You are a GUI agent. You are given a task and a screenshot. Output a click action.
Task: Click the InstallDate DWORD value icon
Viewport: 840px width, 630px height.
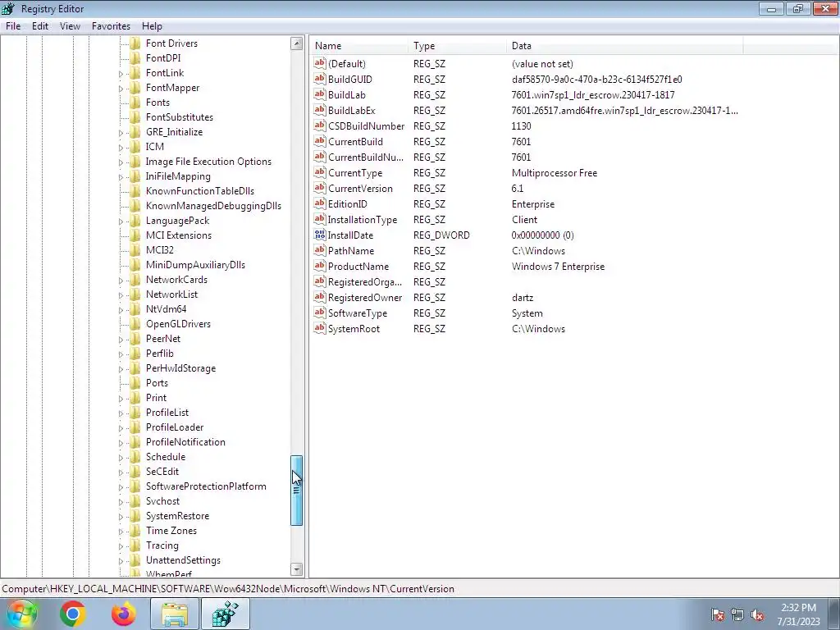(x=320, y=235)
